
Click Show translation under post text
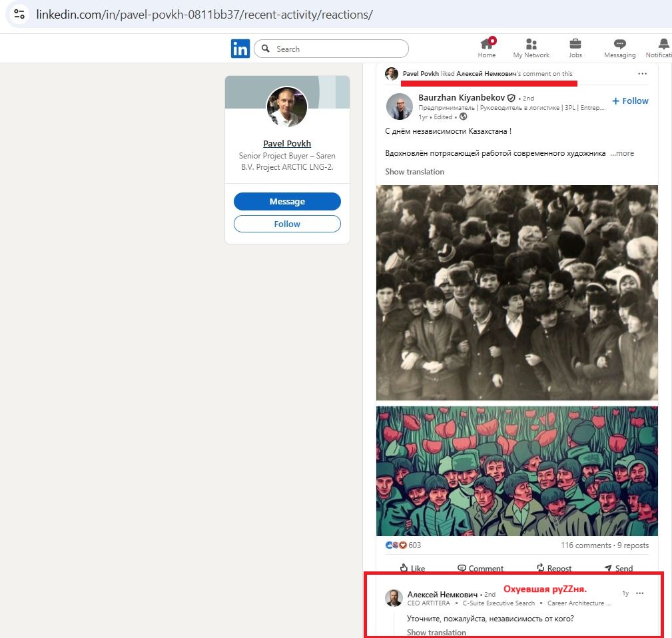click(x=414, y=171)
